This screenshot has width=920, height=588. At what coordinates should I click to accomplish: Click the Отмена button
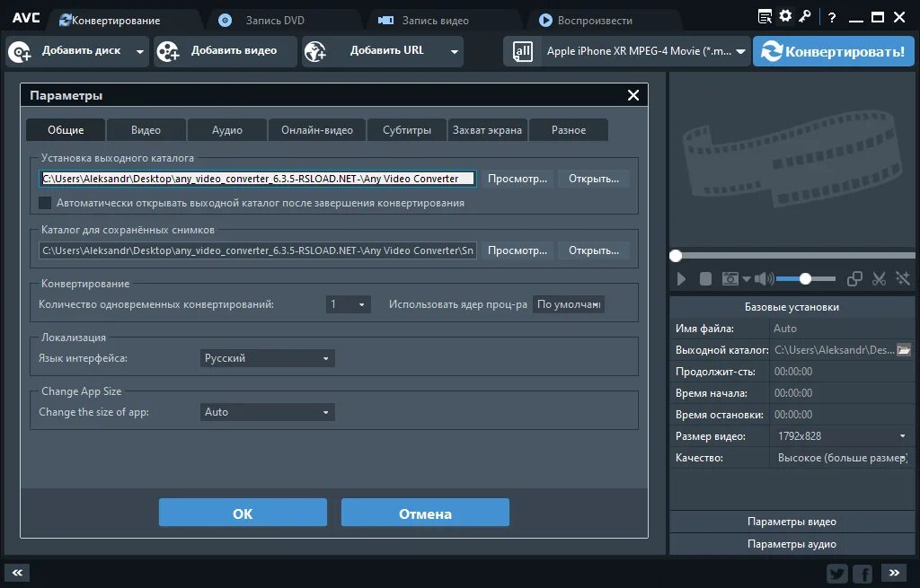(425, 513)
